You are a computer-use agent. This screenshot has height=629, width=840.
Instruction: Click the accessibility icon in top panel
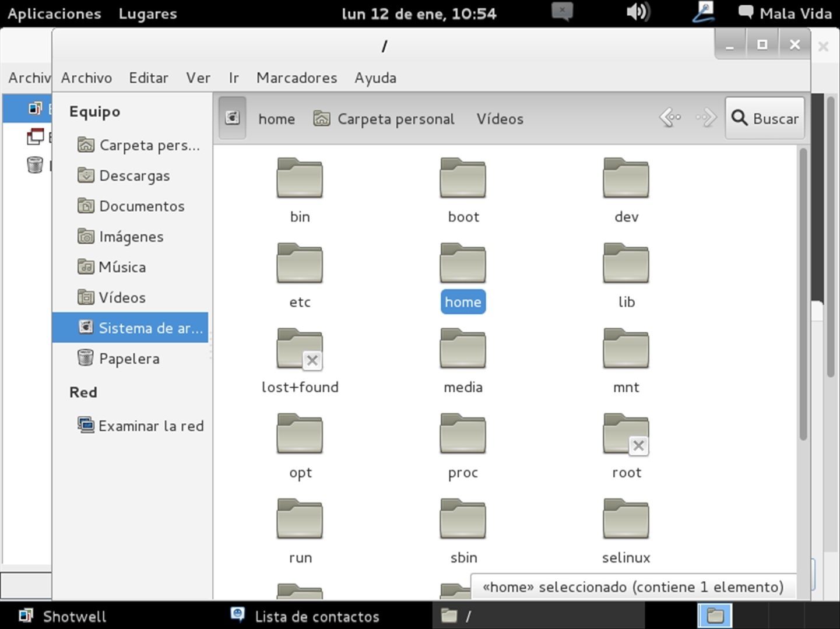click(704, 12)
